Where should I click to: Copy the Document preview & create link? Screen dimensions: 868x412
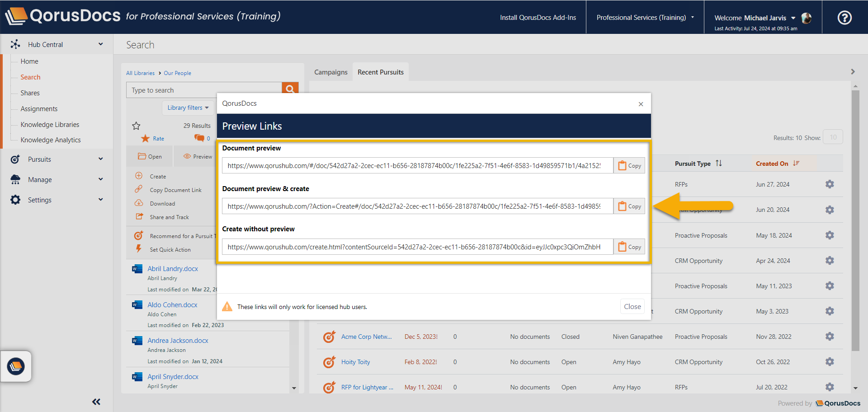(629, 206)
